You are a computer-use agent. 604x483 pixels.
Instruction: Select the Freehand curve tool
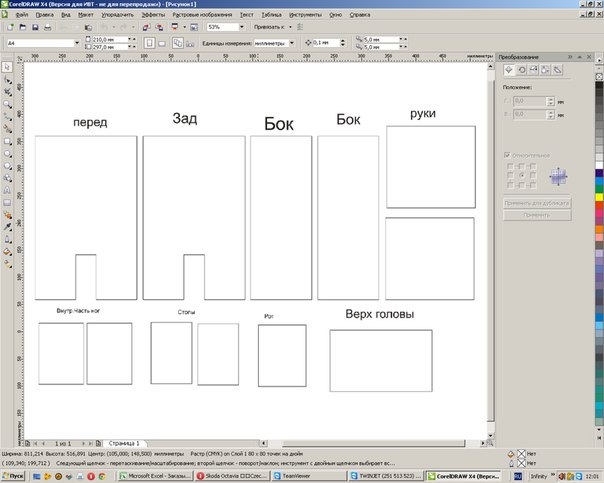click(x=7, y=116)
